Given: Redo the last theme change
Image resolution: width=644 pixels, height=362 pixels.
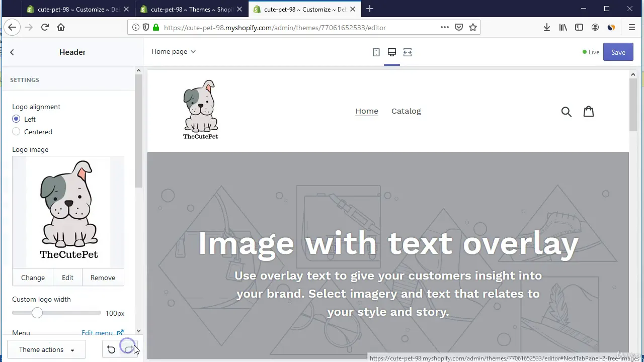Looking at the screenshot, I should pyautogui.click(x=129, y=349).
